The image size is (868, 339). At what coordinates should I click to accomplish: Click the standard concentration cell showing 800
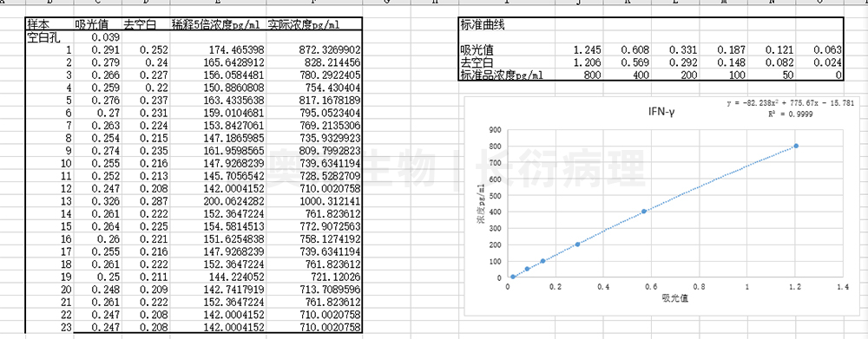point(579,75)
